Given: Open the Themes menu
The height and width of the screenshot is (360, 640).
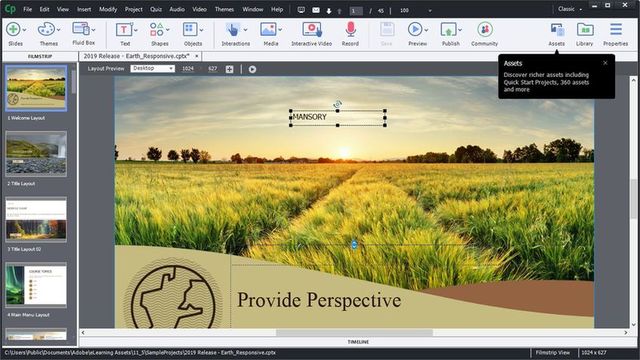Looking at the screenshot, I should (224, 9).
